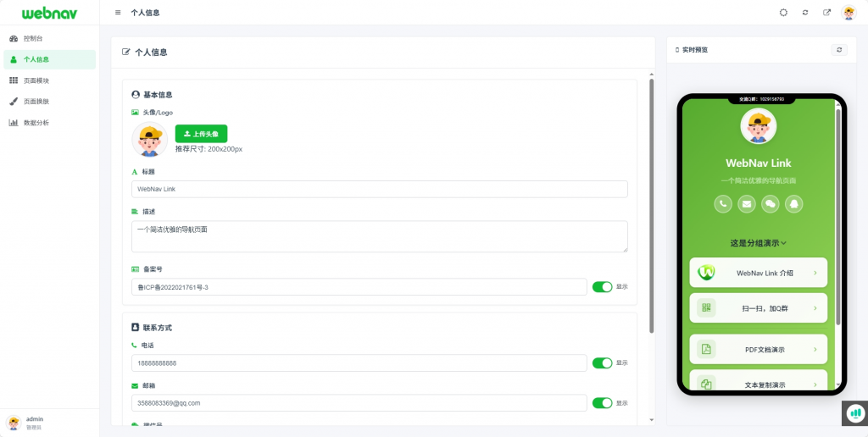Viewport: 868px width, 437px height.
Task: Click the 上传头像 button
Action: 201,134
